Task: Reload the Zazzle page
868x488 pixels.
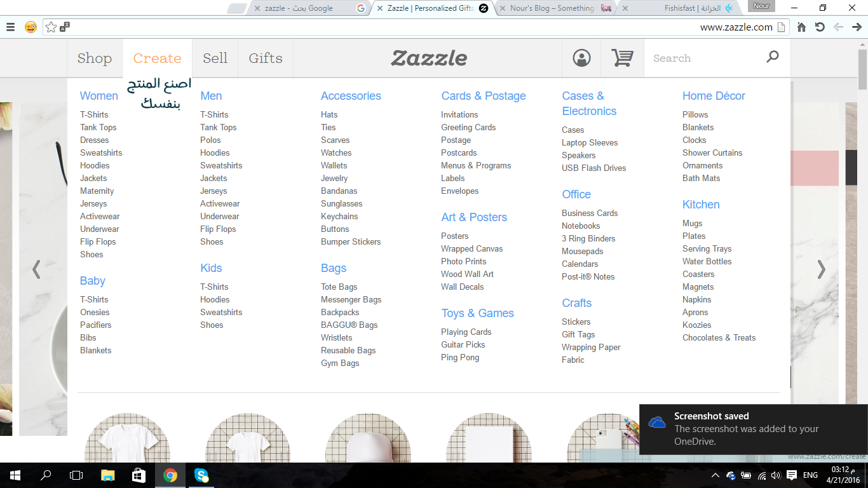Action: coord(820,27)
